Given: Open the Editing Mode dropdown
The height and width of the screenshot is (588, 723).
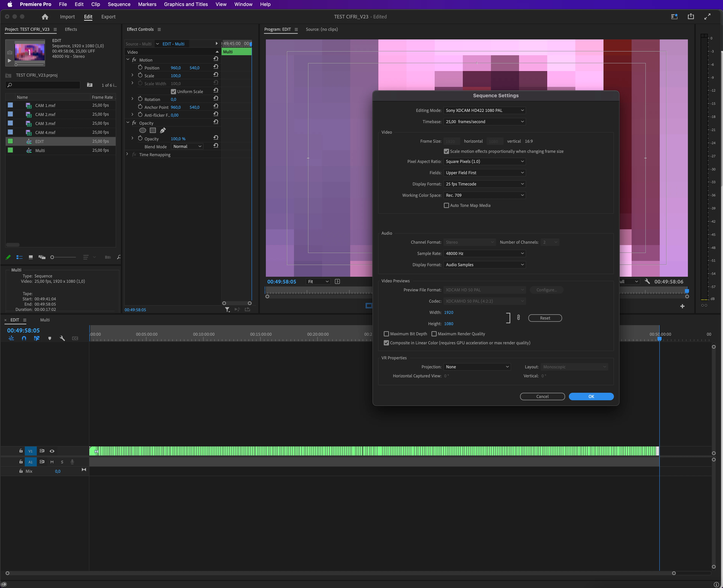Looking at the screenshot, I should coord(484,110).
